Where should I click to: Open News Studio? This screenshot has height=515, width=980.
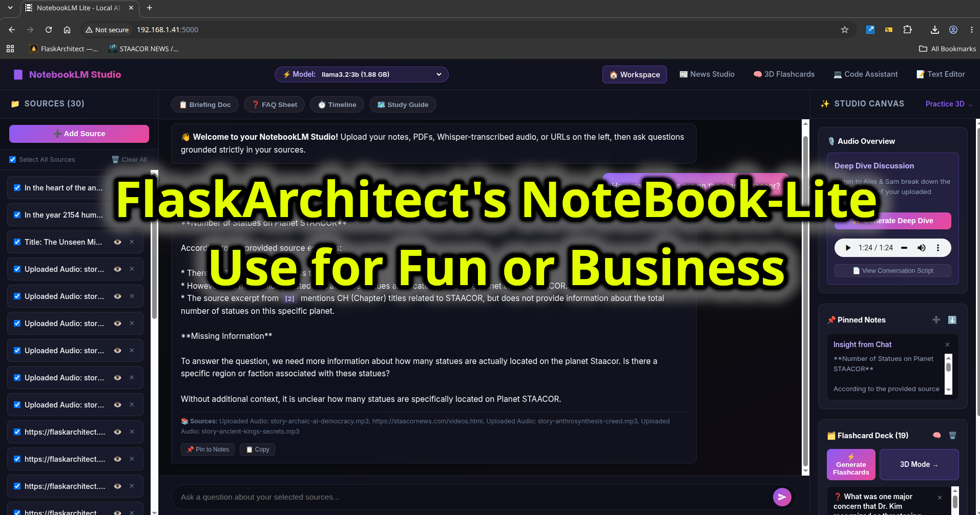click(706, 74)
